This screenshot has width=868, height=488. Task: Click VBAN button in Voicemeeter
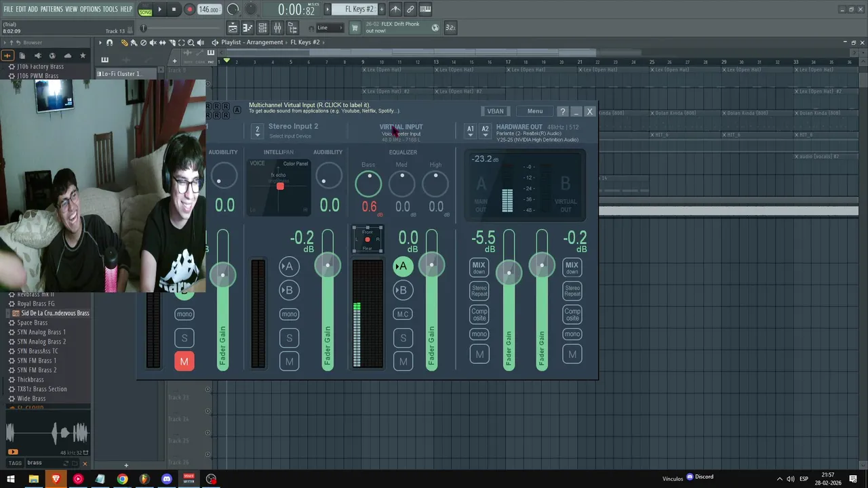click(x=495, y=111)
